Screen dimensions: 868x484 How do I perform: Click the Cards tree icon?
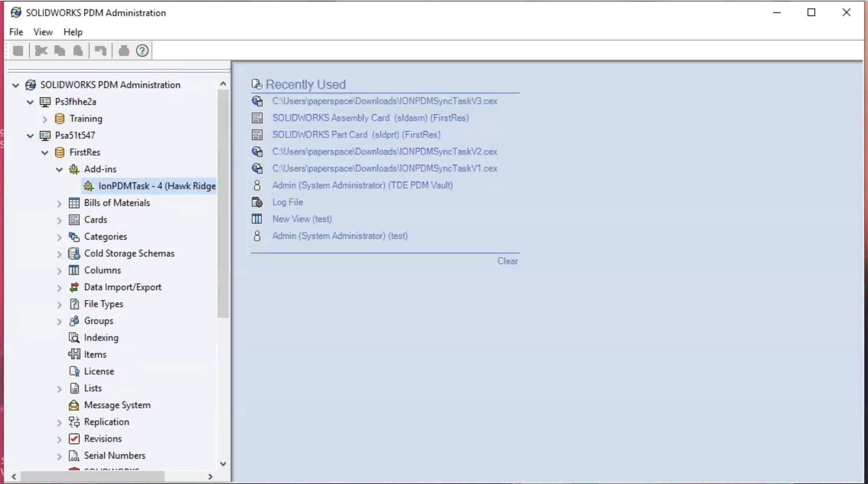74,220
